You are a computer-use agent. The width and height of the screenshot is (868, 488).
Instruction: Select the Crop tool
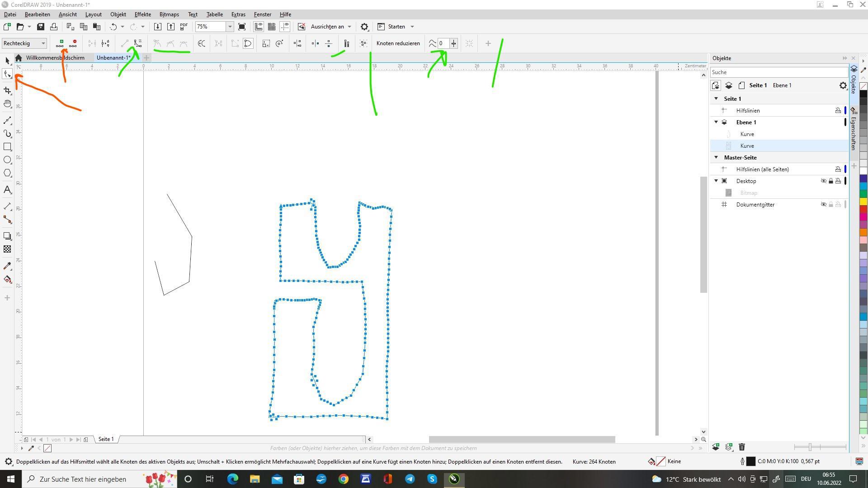tap(7, 91)
